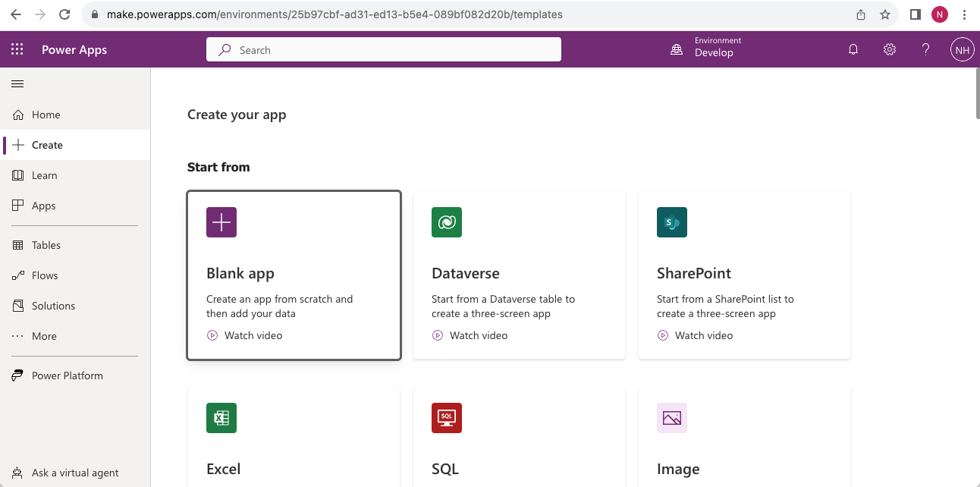Image resolution: width=980 pixels, height=487 pixels.
Task: Open Solutions in the left navigation
Action: coord(53,306)
